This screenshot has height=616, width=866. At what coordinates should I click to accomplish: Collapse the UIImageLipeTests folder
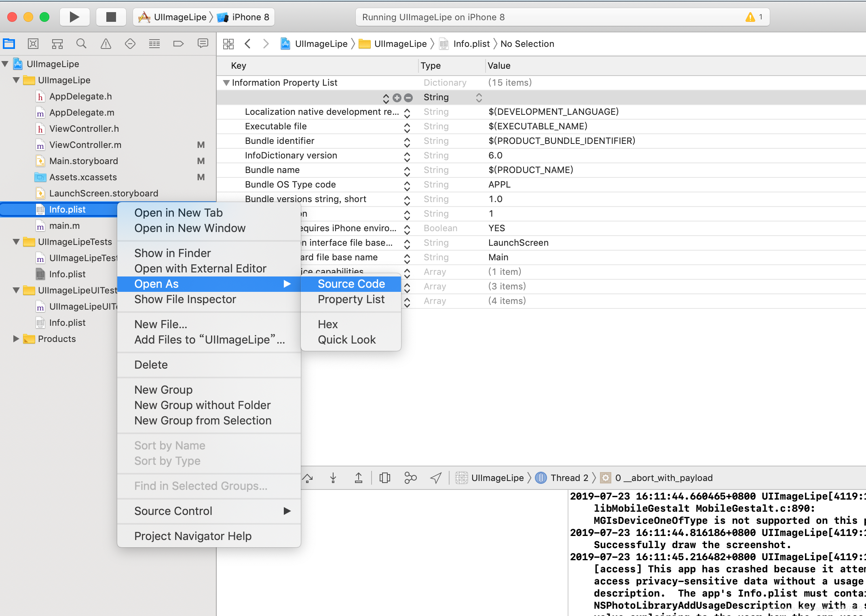(x=16, y=242)
